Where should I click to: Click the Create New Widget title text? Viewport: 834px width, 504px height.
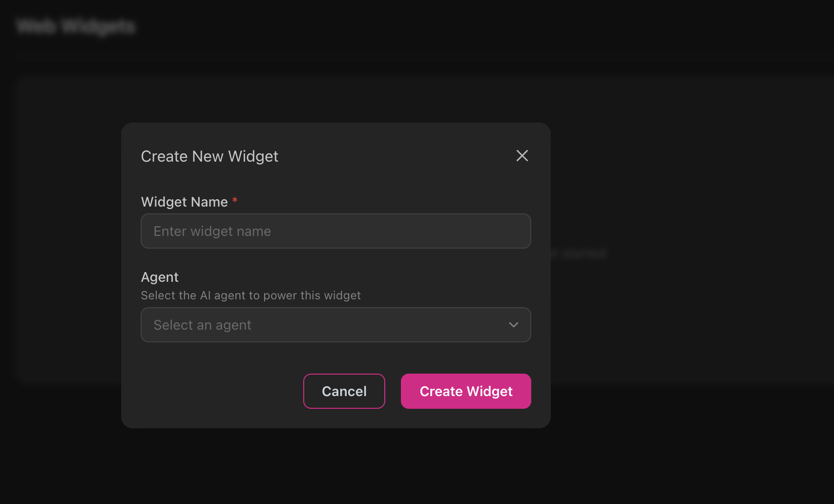point(209,156)
